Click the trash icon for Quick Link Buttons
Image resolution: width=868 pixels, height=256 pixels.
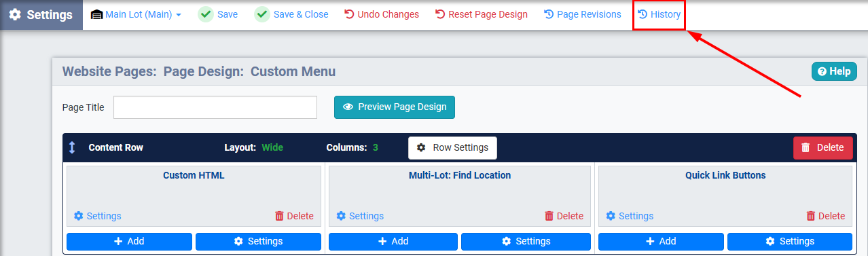point(811,216)
